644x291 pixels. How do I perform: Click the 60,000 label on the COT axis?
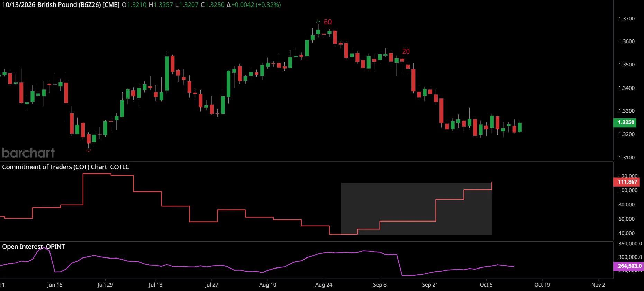[626, 219]
